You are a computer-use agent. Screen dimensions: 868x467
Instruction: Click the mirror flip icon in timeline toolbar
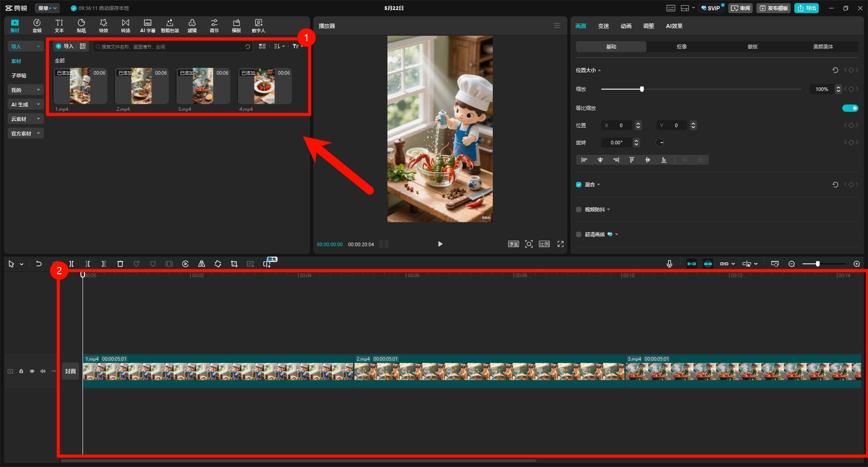[202, 264]
